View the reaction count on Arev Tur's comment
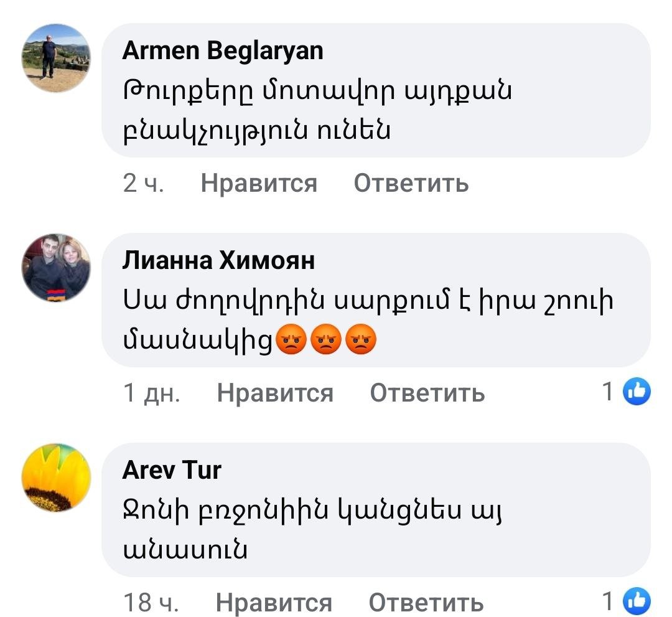This screenshot has height=617, width=672. pyautogui.click(x=608, y=601)
